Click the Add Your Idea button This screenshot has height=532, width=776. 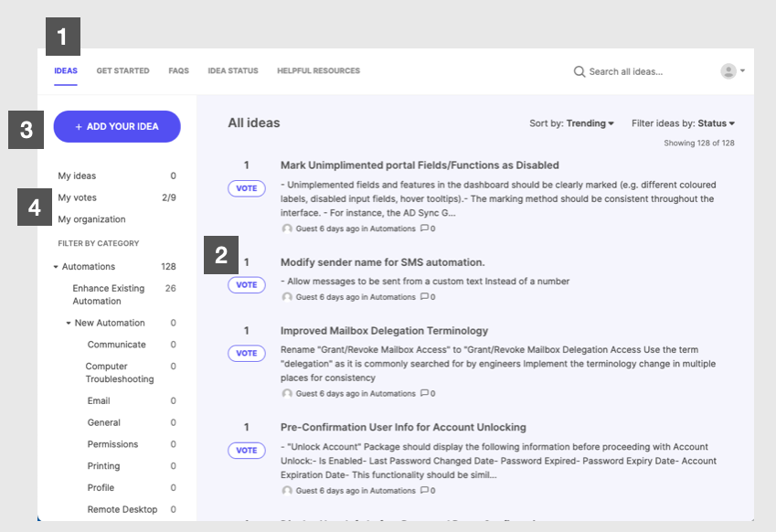click(117, 127)
